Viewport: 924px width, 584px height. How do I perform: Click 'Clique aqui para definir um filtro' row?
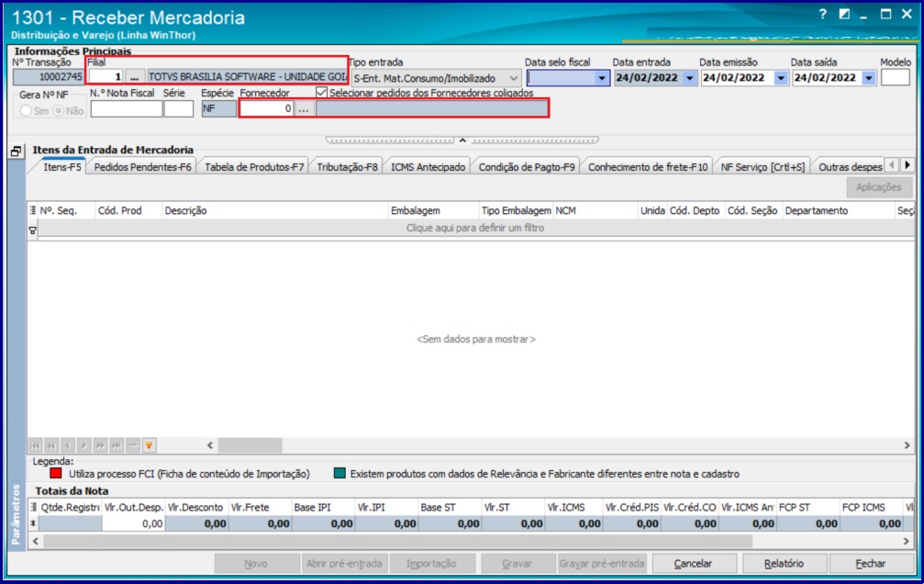point(475,228)
